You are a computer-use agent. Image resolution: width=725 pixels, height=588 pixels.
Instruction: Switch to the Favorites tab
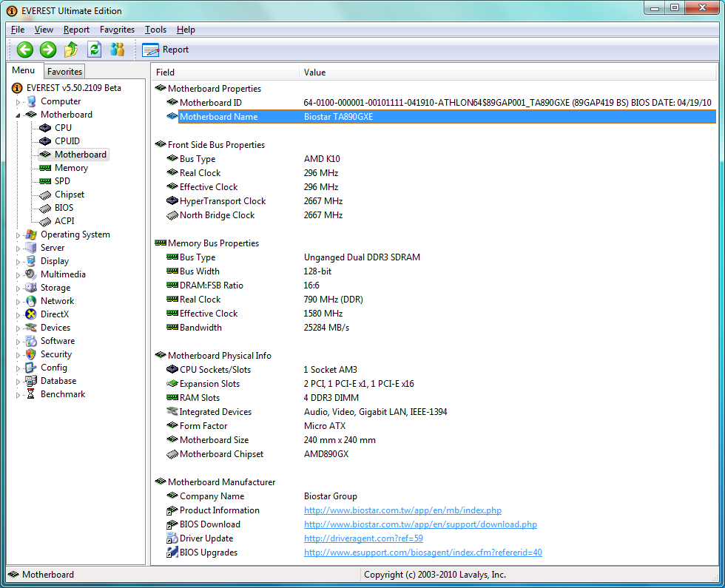65,72
